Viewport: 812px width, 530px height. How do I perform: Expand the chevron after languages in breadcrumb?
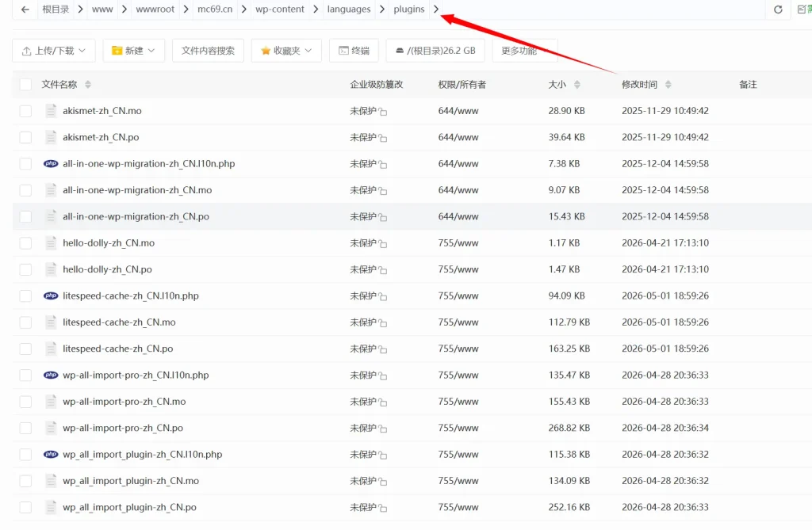click(x=382, y=10)
